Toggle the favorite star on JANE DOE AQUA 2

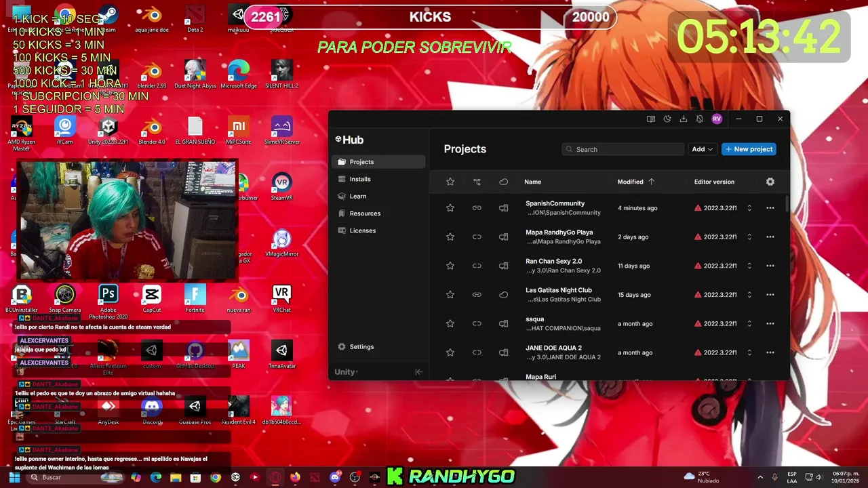pyautogui.click(x=450, y=352)
